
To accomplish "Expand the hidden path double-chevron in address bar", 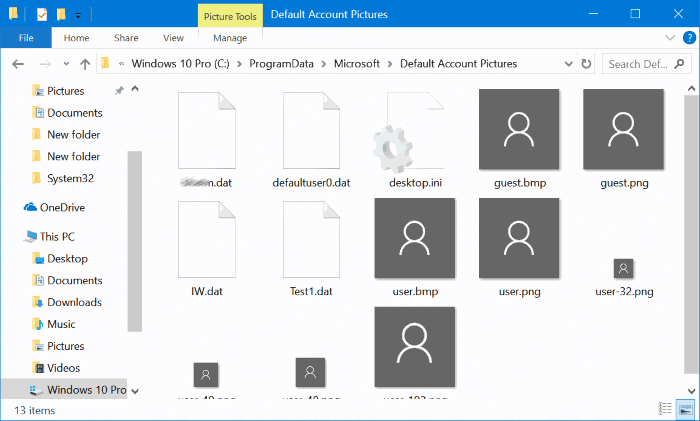I will point(121,64).
